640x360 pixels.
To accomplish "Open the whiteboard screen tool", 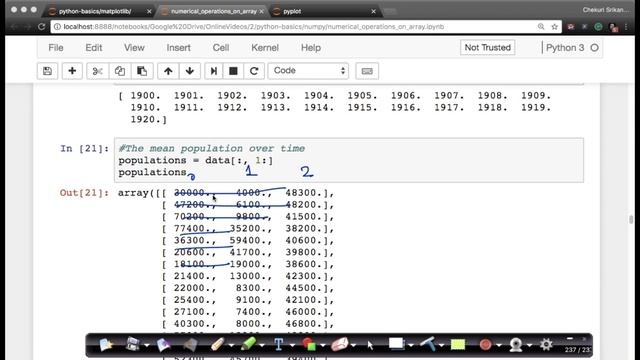I will 396,344.
